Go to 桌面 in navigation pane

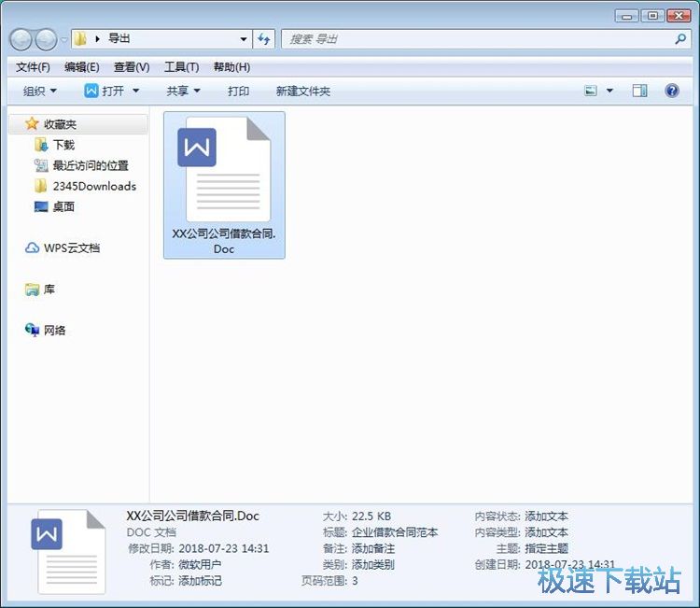[63, 206]
